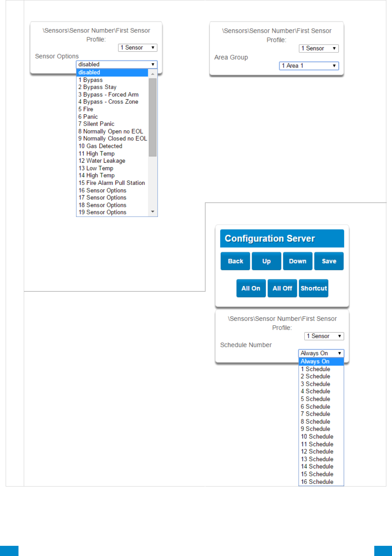Choose 13 Low Temp option

point(112,168)
